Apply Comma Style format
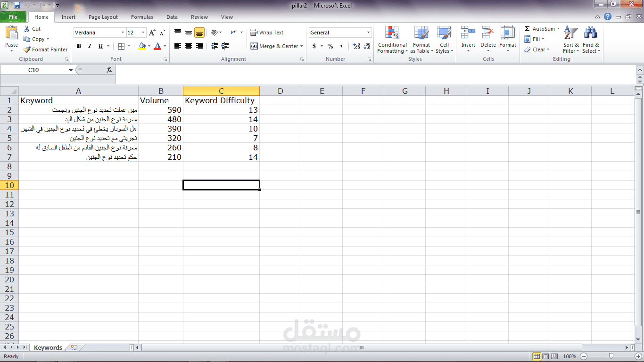Image resolution: width=644 pixels, height=362 pixels. [x=341, y=46]
